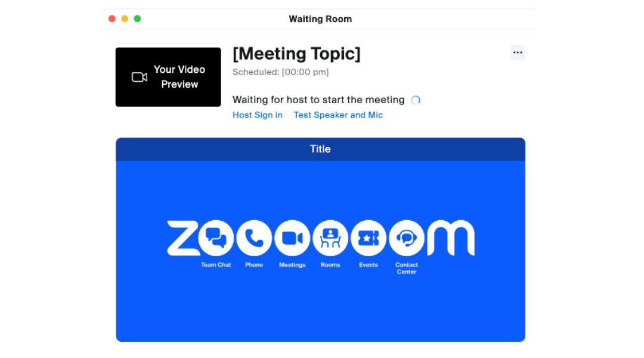Open the three-dots more options menu
This screenshot has height=358, width=644.
pyautogui.click(x=518, y=53)
